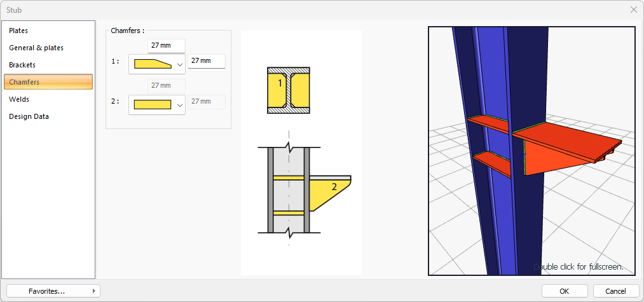Switch to the Welds section
The width and height of the screenshot is (644, 302).
coord(48,99)
